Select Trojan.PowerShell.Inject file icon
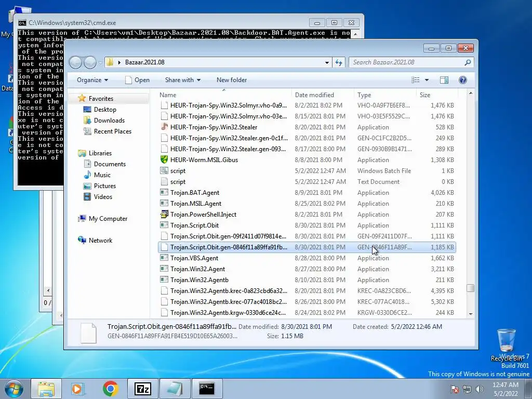This screenshot has height=399, width=532. [x=164, y=214]
